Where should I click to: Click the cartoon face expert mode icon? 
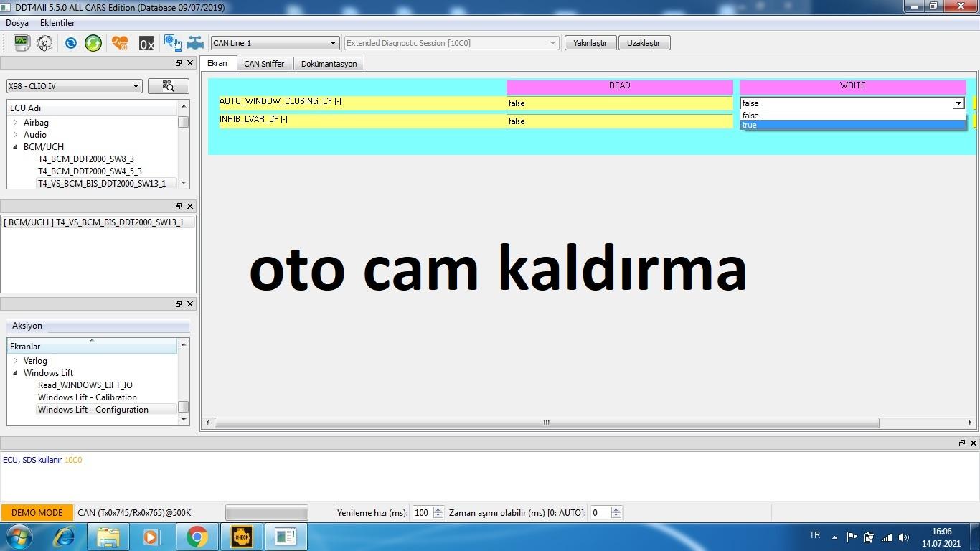[44, 43]
